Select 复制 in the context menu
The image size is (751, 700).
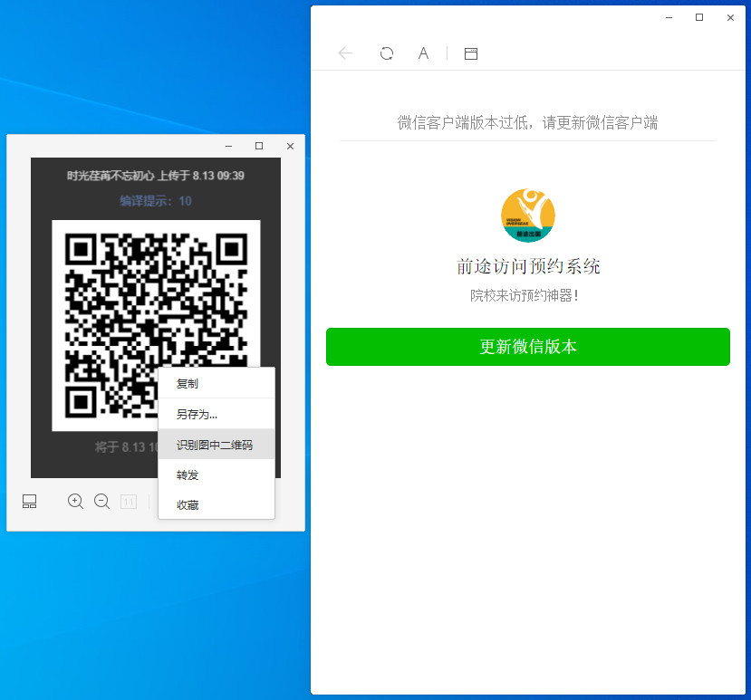click(217, 384)
